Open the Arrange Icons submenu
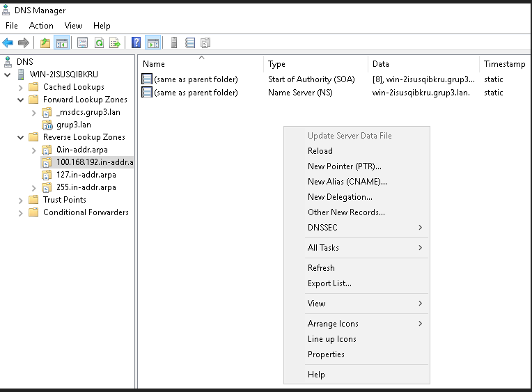Screen dimensions: 532x392 [357, 324]
